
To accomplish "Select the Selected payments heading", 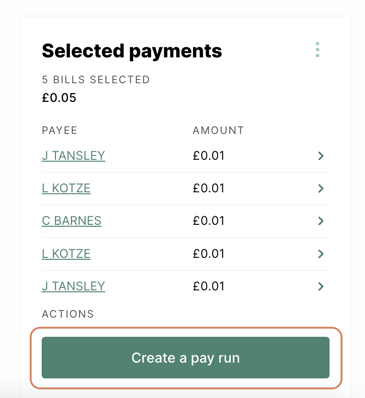I will pos(132,51).
